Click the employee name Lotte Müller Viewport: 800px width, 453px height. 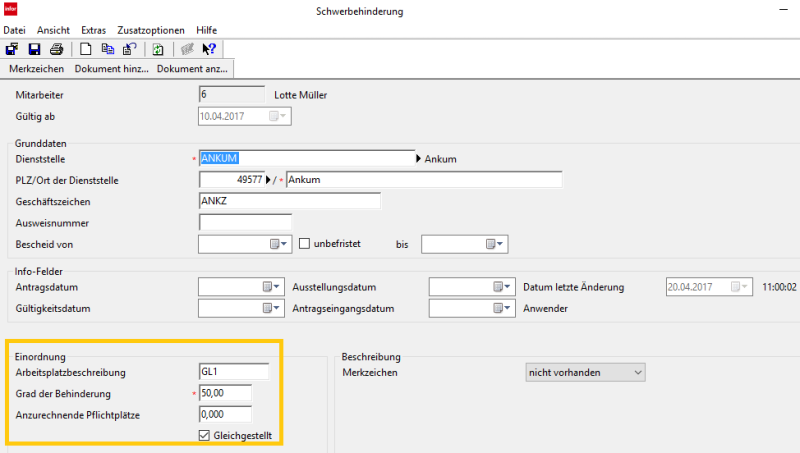(x=301, y=95)
